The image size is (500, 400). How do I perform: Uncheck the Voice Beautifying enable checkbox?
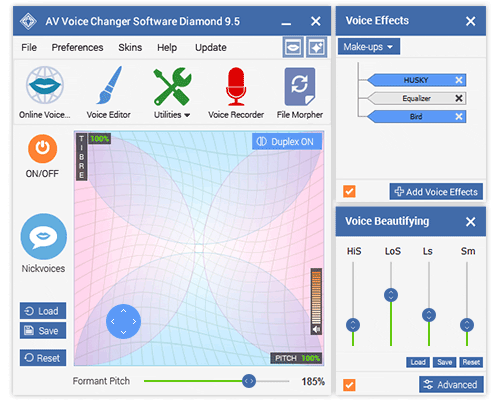(349, 385)
